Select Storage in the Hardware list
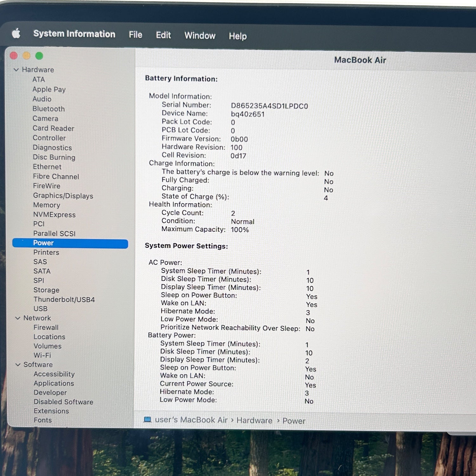476x476 pixels. point(46,290)
